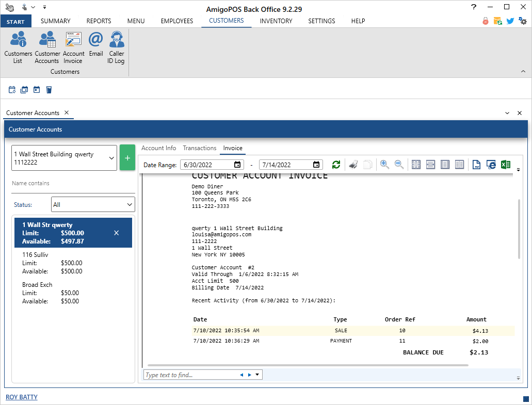Open the start date calendar picker

pos(237,165)
